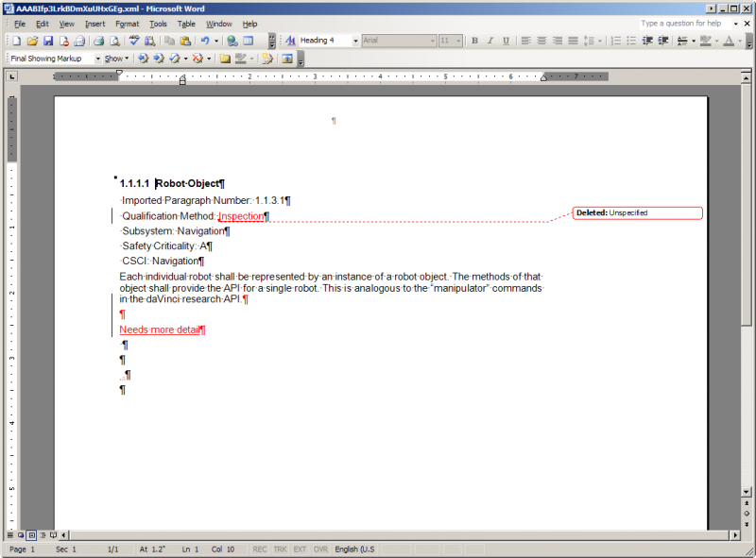The image size is (756, 558).
Task: Open the Final Showing Markup dropdown
Action: pos(98,59)
